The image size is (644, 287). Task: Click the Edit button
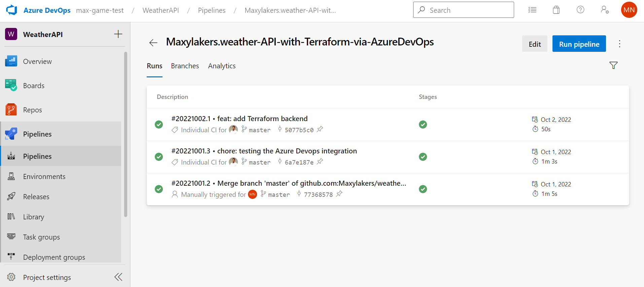tap(534, 44)
